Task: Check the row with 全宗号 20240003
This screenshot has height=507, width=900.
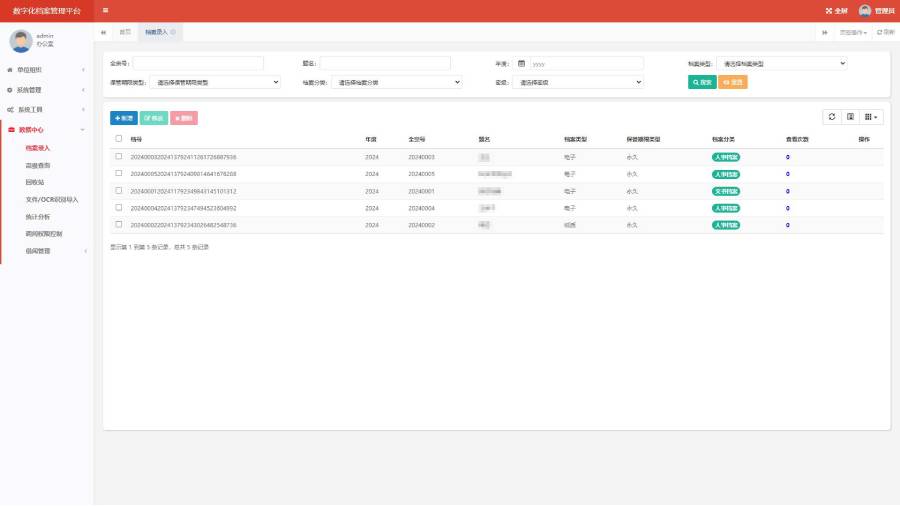Action: (x=119, y=156)
